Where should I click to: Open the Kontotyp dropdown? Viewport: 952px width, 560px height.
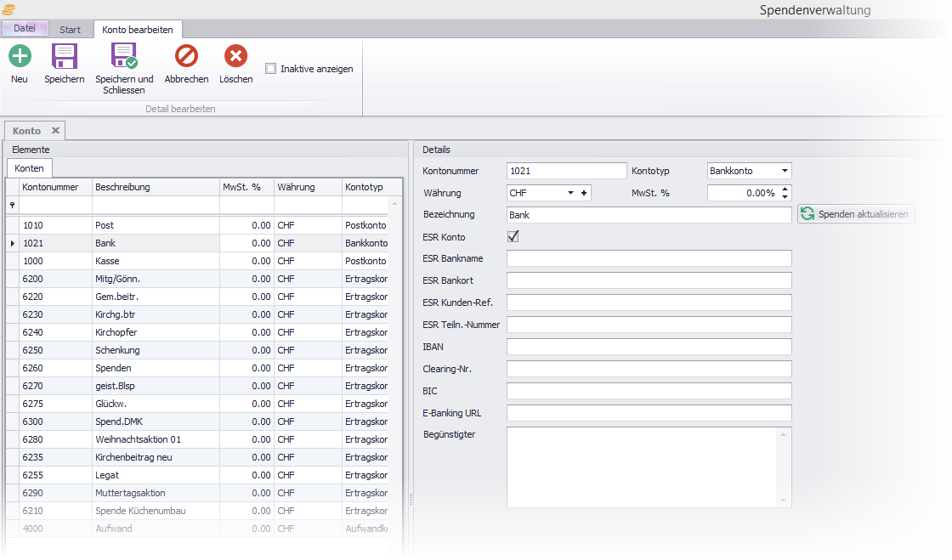pos(785,171)
